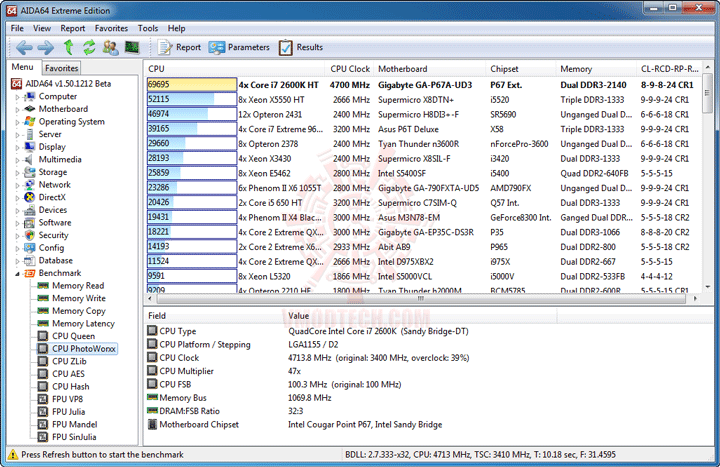This screenshot has width=720, height=467.
Task: Select the Memory Read benchmark
Action: click(77, 286)
